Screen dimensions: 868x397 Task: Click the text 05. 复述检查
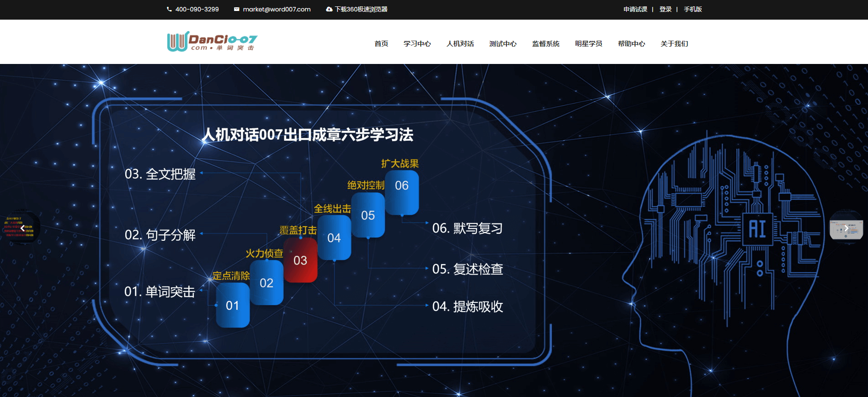(468, 269)
